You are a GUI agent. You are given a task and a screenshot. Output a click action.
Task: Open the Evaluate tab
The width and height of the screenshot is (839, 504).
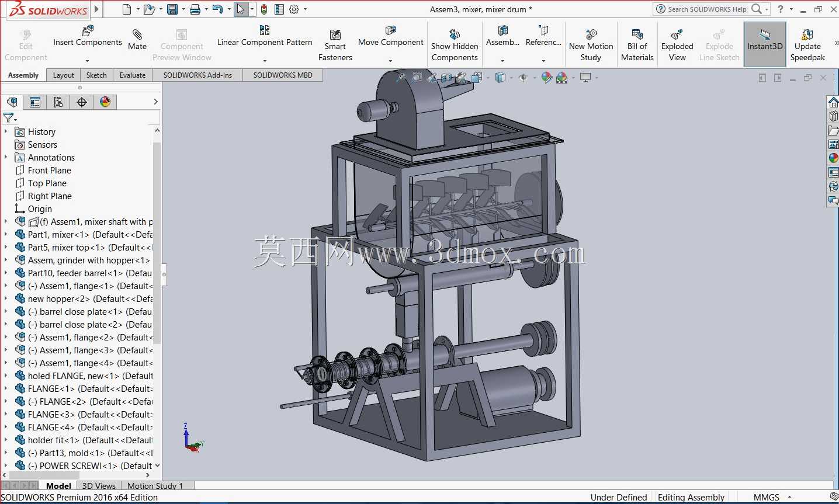tap(133, 75)
